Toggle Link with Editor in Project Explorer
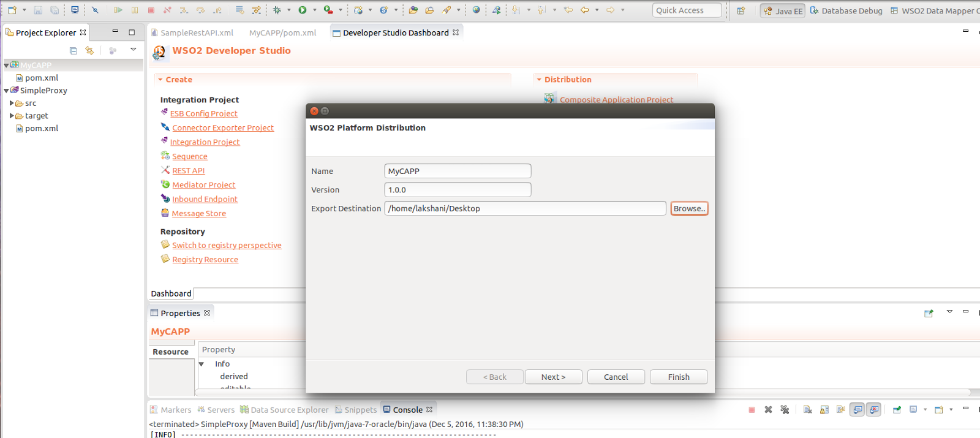 (89, 51)
